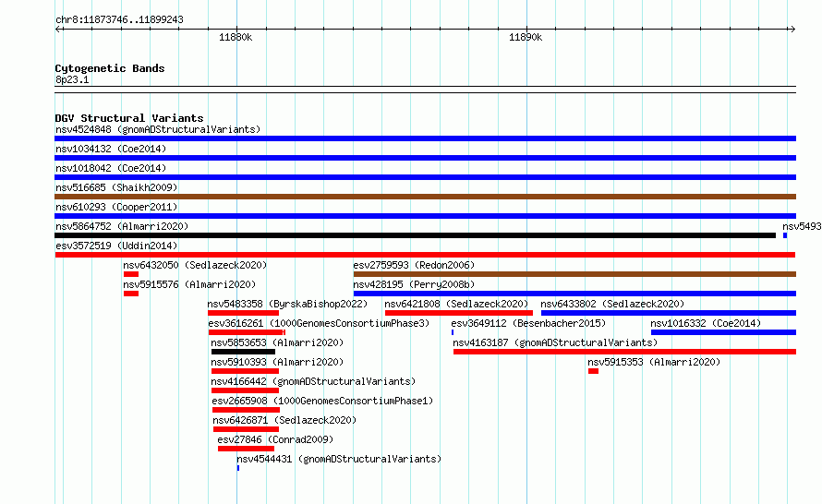Click the nsv6432050 (Sedlazeck2020) label
Image resolution: width=822 pixels, height=504 pixels.
(195, 265)
